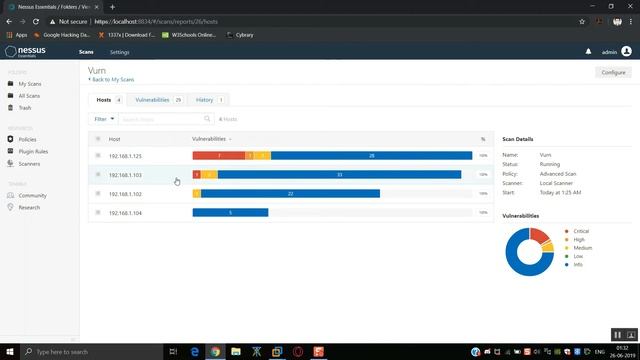640x360 pixels.
Task: Click the All Scans folder icon
Action: click(11, 96)
